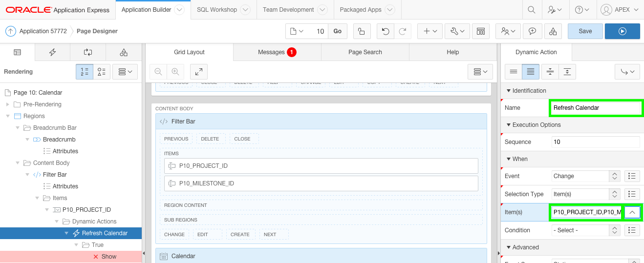Open the Rendering tree menu dropdown
The image size is (644, 263).
126,72
